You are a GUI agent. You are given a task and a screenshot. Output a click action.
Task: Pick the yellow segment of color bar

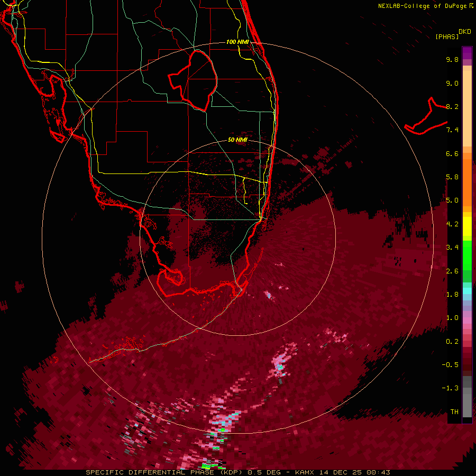[x=467, y=226]
